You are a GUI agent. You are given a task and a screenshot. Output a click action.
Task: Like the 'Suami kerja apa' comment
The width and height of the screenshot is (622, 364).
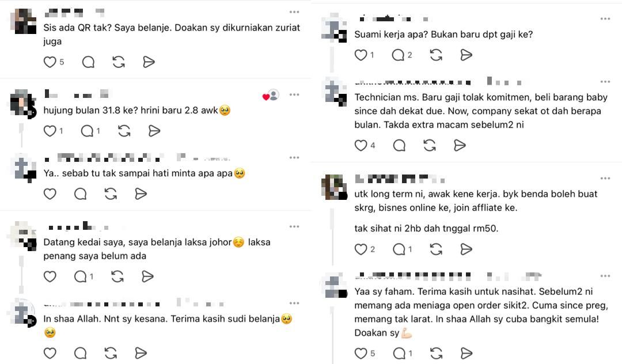coord(361,55)
